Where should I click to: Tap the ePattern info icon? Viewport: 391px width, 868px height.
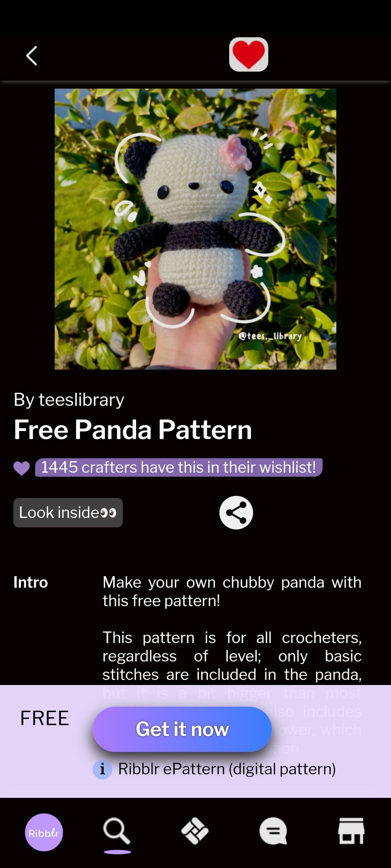point(102,769)
